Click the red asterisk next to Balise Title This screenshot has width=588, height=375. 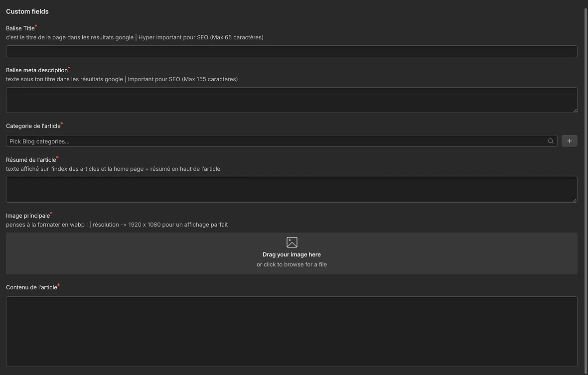35,25
